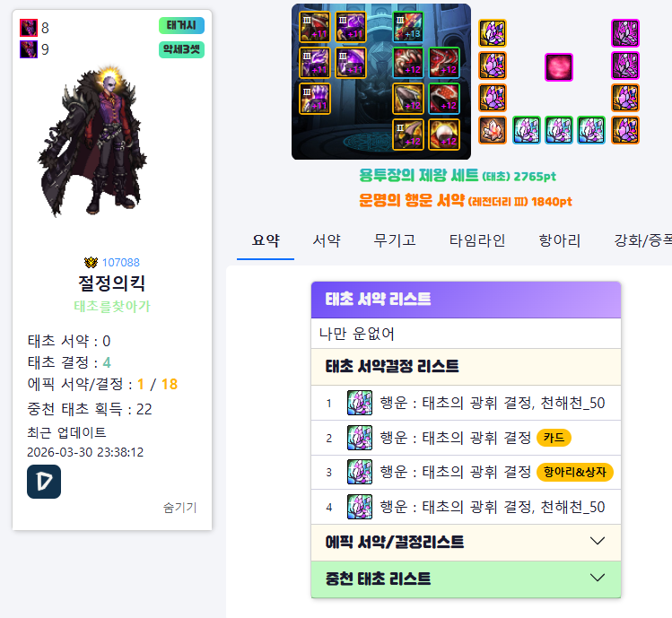Click the red-bordered character icon next to 8
Image resolution: width=672 pixels, height=618 pixels.
(x=29, y=28)
